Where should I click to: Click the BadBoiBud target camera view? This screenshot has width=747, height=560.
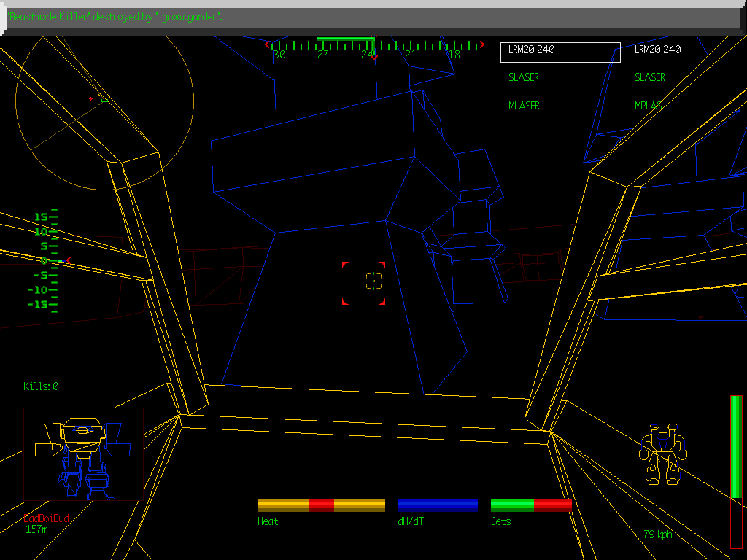coord(83,454)
